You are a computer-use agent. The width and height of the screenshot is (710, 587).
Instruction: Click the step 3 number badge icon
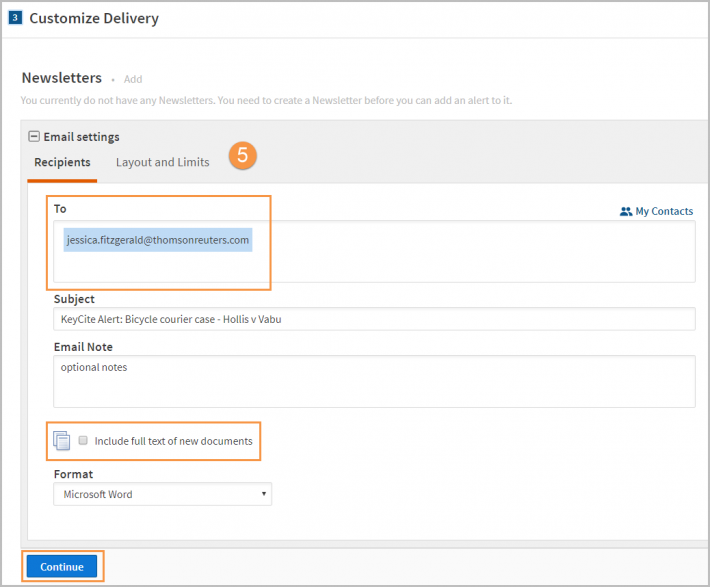[15, 18]
